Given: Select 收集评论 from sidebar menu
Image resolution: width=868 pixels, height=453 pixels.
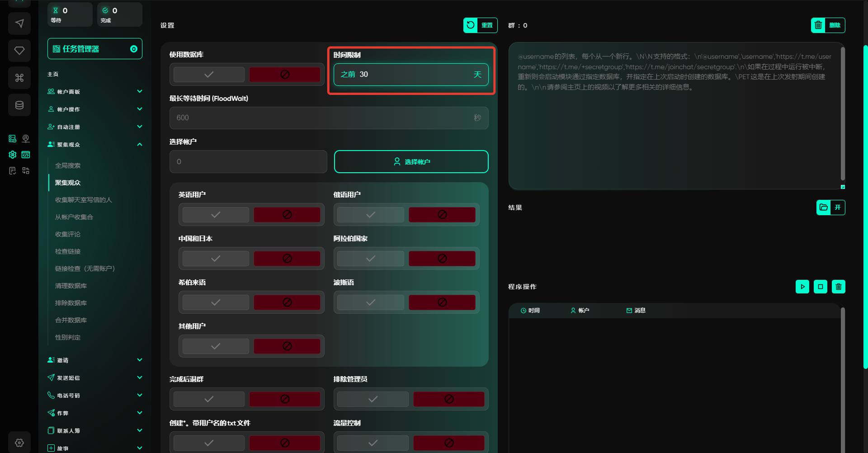Looking at the screenshot, I should click(68, 234).
